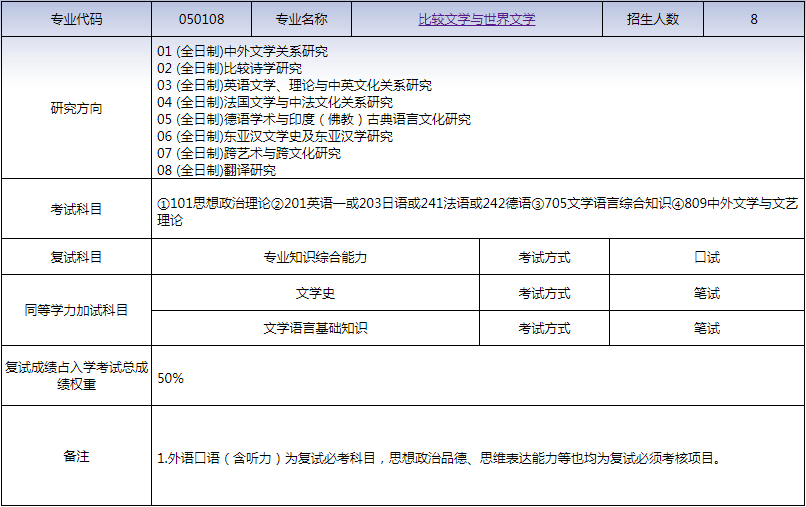Select direction 04 法国文学与中法文化关系研究

pyautogui.click(x=275, y=102)
